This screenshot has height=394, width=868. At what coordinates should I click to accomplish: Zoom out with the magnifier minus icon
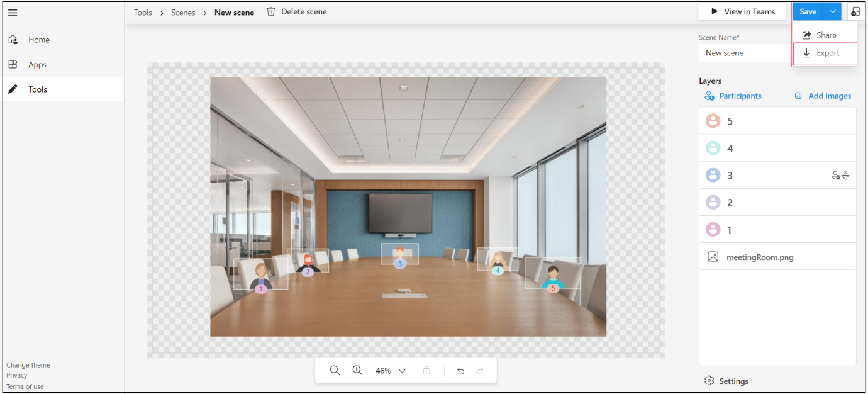click(x=334, y=370)
